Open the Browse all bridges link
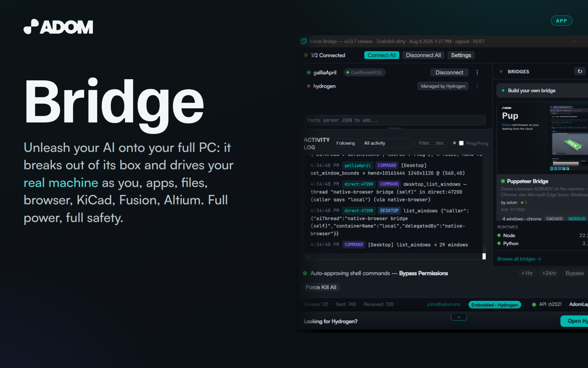Image resolution: width=588 pixels, height=368 pixels. click(x=519, y=259)
